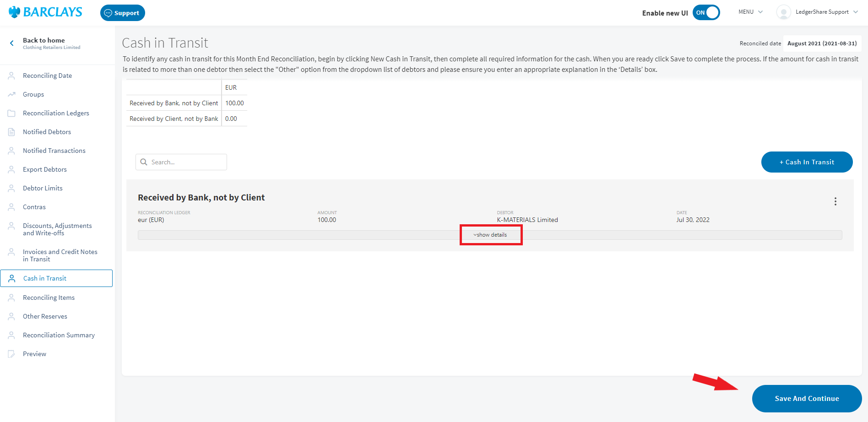Click the Save And Continue button
The image size is (868, 422).
[807, 399]
